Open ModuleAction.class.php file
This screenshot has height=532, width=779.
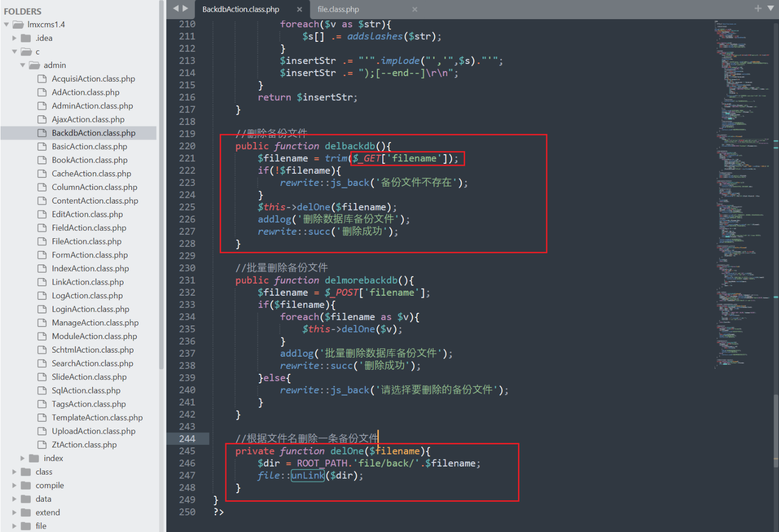point(94,337)
